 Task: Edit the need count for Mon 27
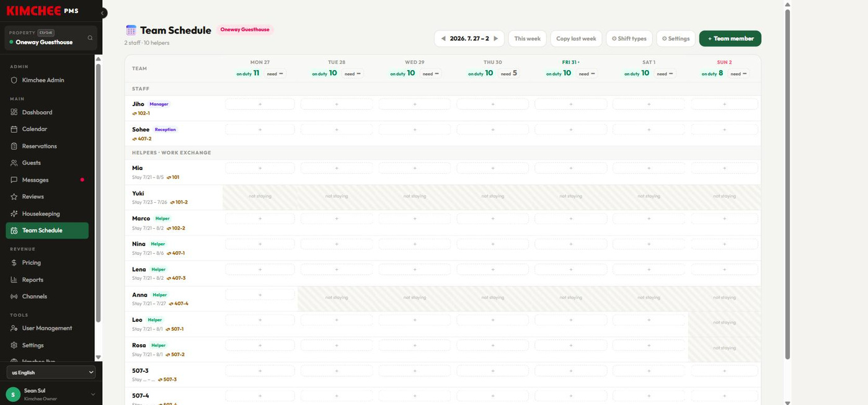[275, 73]
